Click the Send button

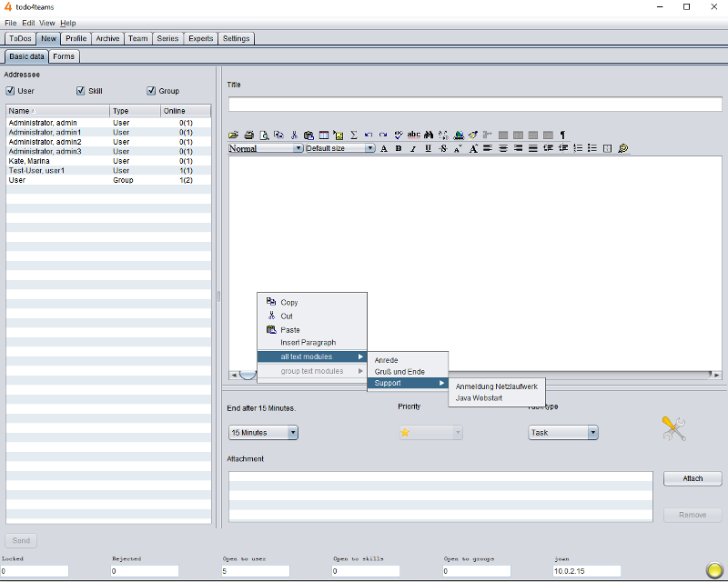point(21,540)
